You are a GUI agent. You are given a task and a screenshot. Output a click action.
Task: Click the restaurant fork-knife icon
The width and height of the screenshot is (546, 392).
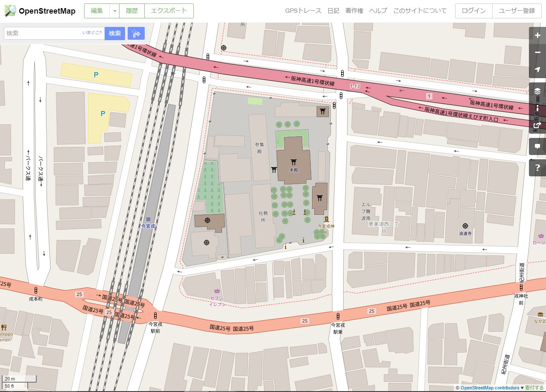[4, 328]
